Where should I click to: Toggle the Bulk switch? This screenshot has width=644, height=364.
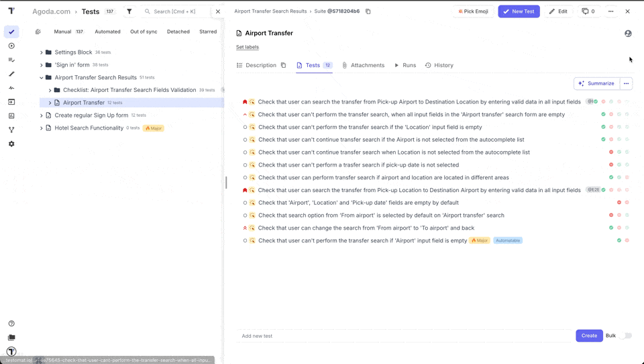pos(625,336)
